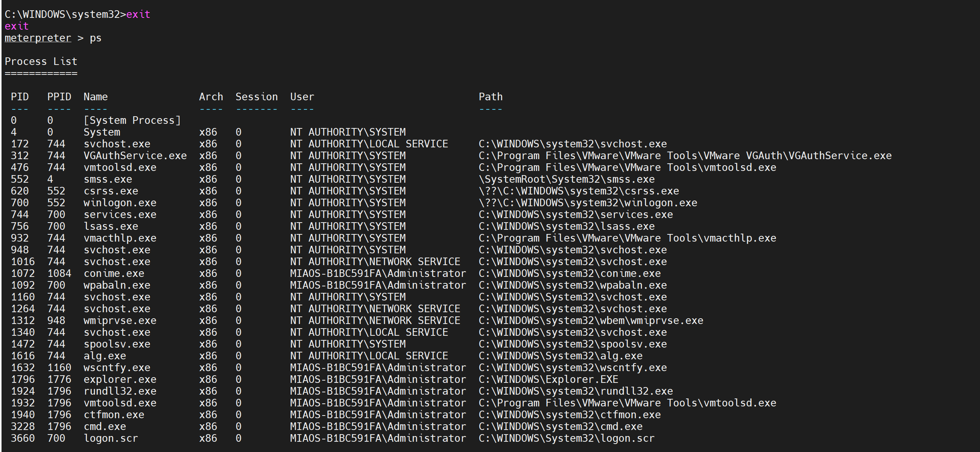
Task: Click the Session column header
Action: pos(256,96)
